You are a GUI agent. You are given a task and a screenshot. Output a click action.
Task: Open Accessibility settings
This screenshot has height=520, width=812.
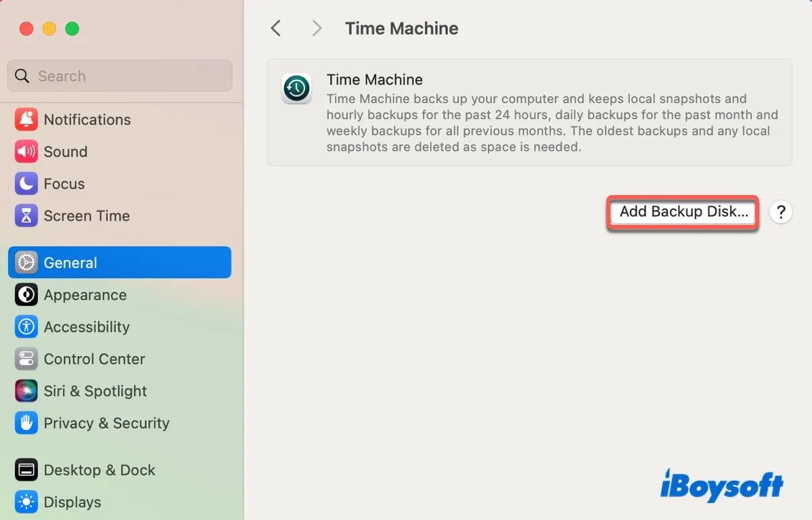point(87,327)
